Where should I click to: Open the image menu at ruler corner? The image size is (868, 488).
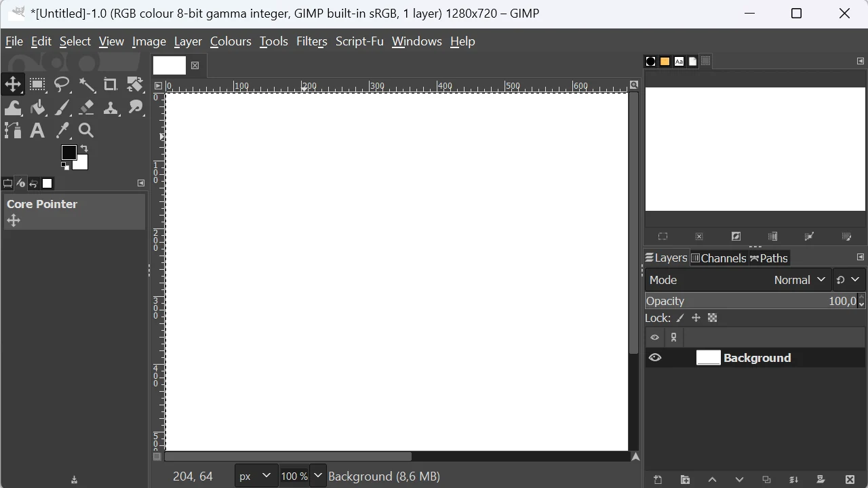pyautogui.click(x=158, y=85)
